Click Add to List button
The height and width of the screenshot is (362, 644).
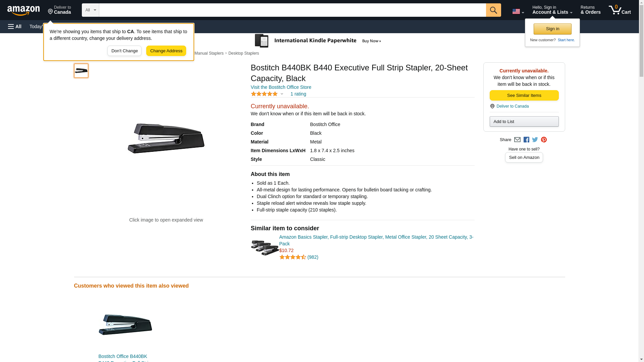524,121
